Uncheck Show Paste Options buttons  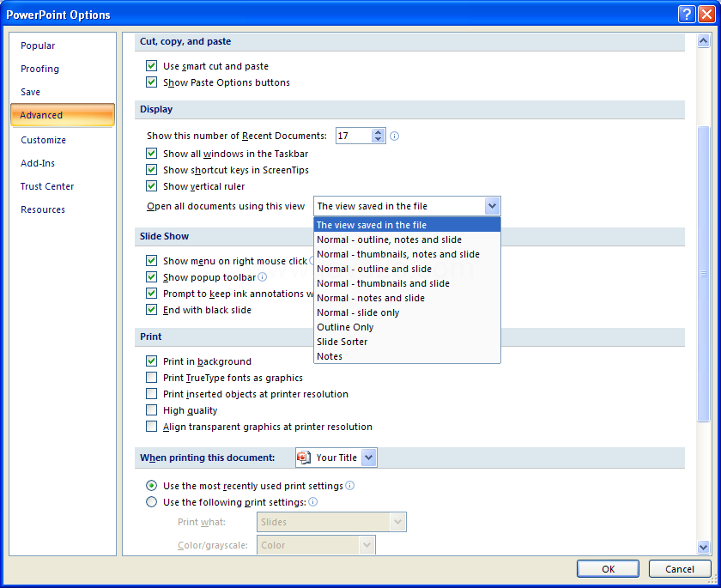151,82
